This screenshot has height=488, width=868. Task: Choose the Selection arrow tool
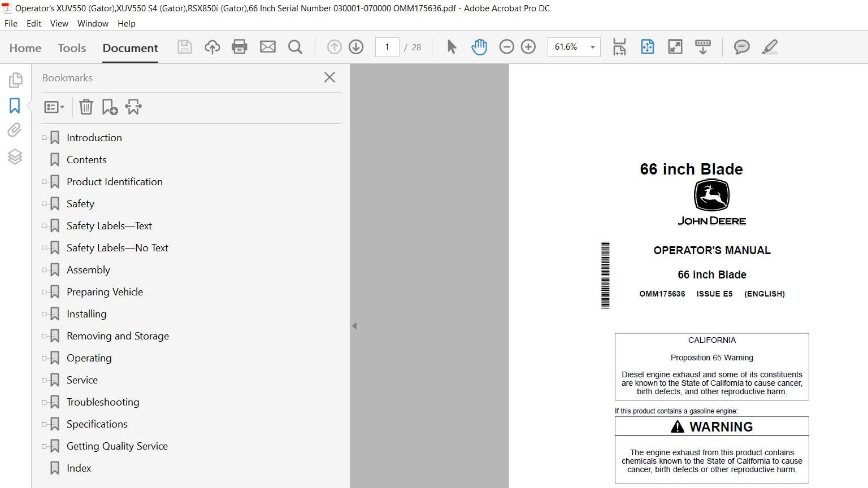(x=452, y=47)
